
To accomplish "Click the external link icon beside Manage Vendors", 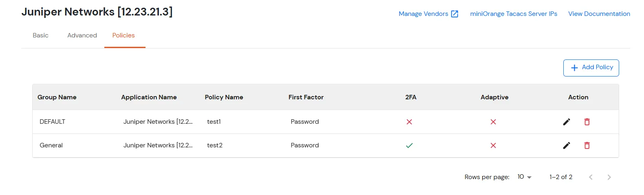I will (454, 14).
